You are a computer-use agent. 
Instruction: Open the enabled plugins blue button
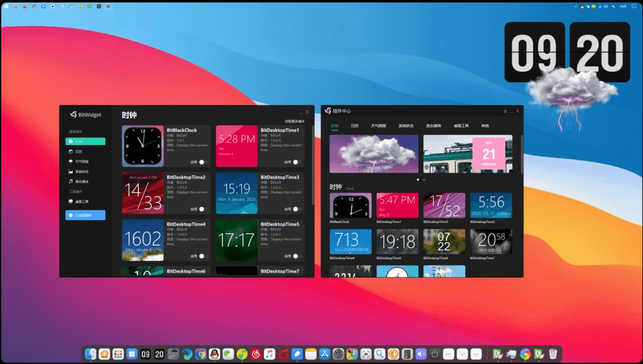click(x=85, y=215)
